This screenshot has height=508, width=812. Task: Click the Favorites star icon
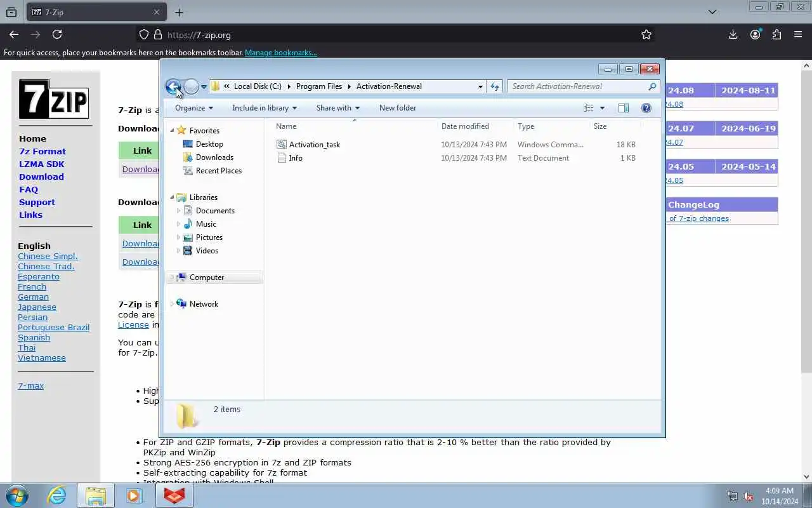coord(181,130)
